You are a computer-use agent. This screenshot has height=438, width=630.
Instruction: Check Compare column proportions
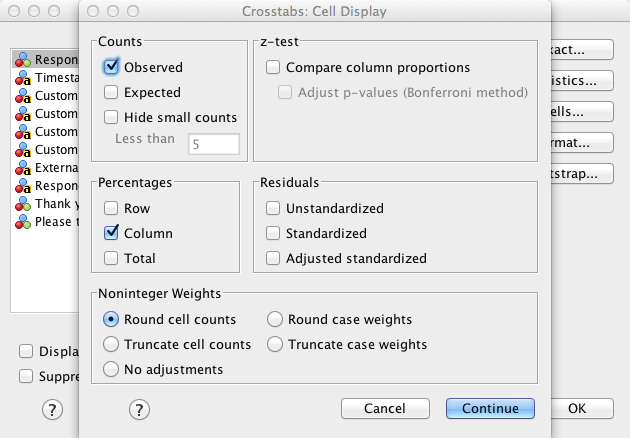[x=273, y=67]
